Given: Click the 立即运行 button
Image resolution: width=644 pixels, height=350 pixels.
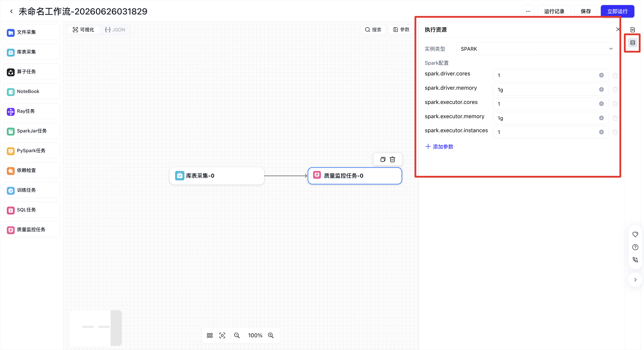Looking at the screenshot, I should click(617, 11).
